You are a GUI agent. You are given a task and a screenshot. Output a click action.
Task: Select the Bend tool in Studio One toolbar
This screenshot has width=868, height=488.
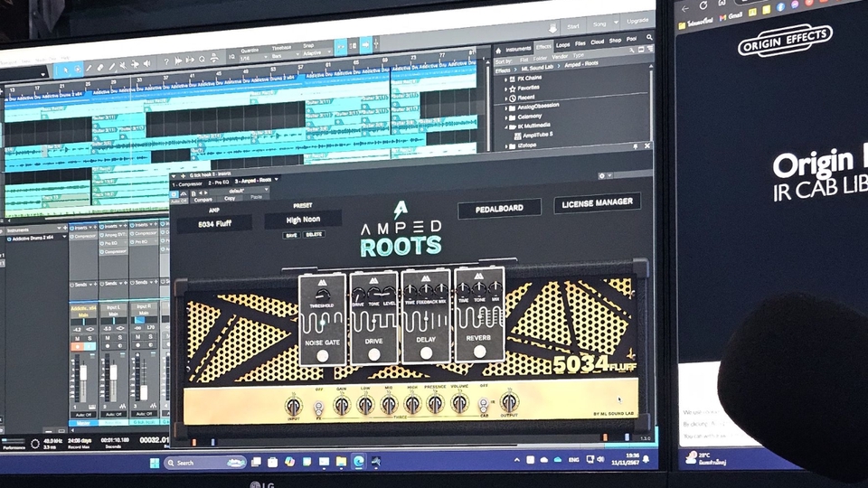(135, 65)
